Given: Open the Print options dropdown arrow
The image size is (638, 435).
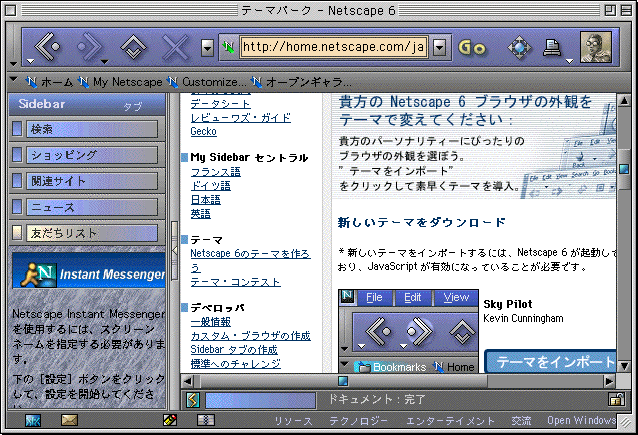Looking at the screenshot, I should [570, 61].
